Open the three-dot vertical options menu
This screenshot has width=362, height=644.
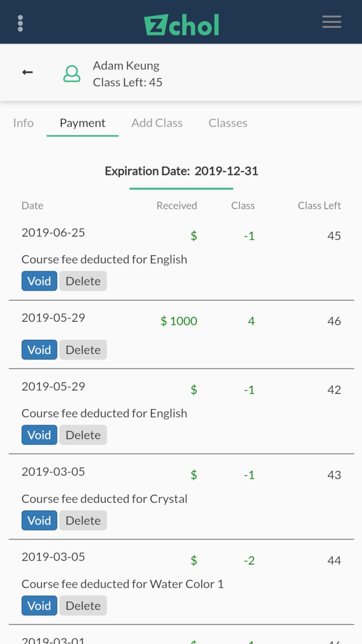tap(20, 24)
